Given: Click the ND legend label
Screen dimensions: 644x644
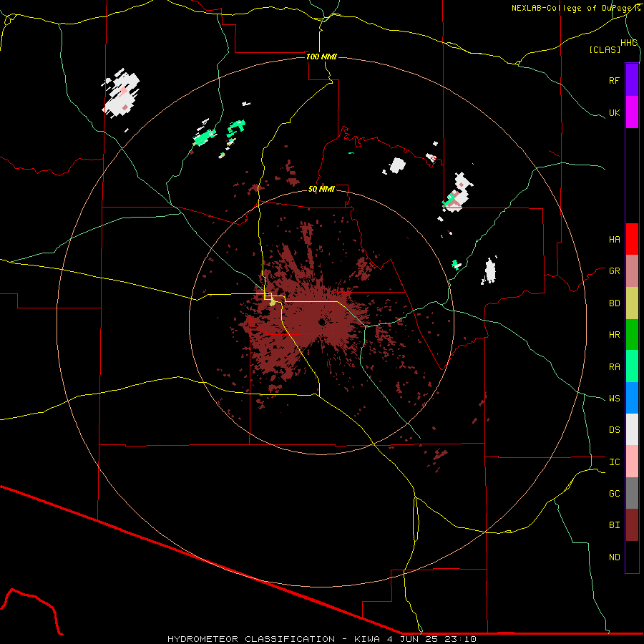Looking at the screenshot, I should click(x=614, y=557).
